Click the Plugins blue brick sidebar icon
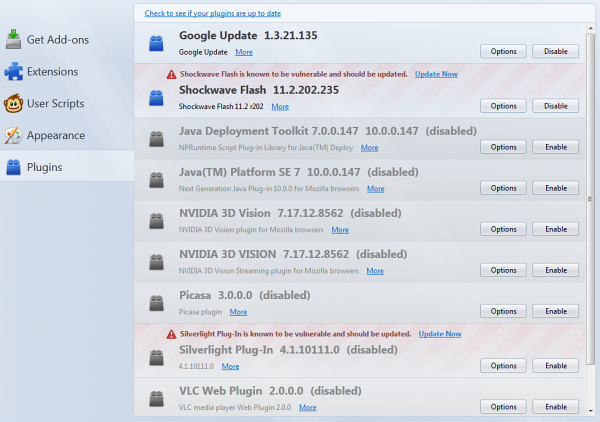 coord(14,167)
